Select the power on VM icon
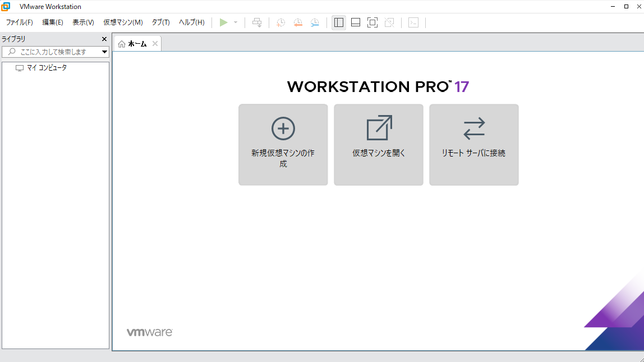 (x=223, y=22)
